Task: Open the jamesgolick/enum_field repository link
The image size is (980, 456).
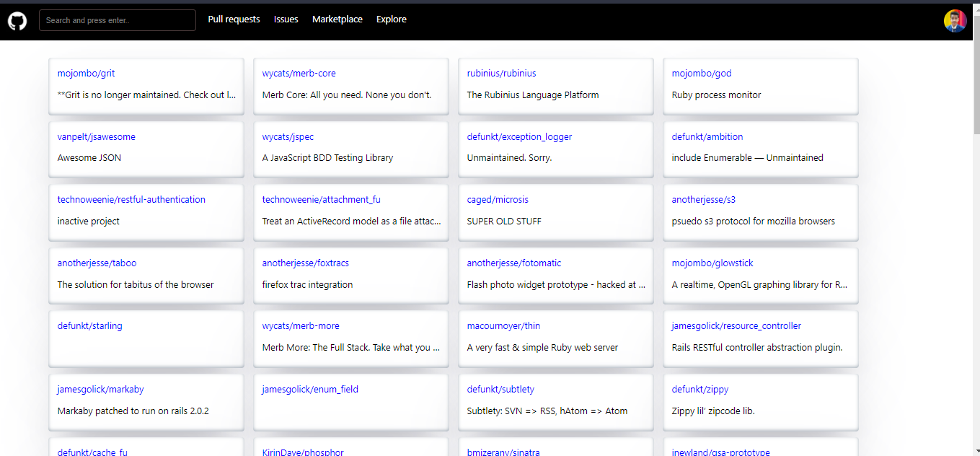Action: (310, 390)
